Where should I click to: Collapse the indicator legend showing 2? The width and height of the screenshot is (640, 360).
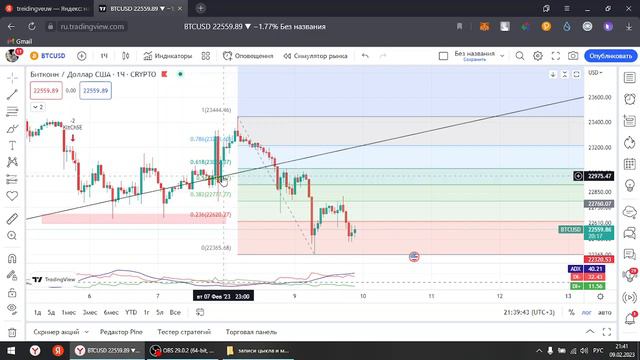tap(38, 107)
